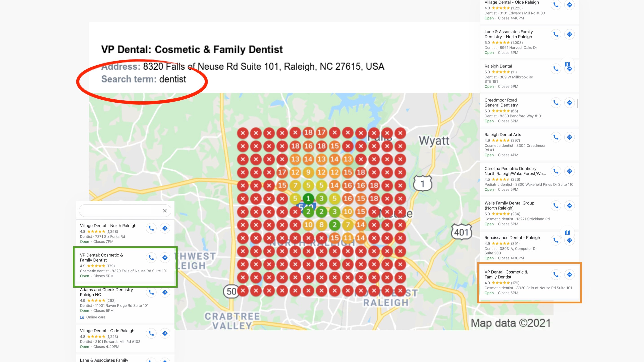Clear the search box with the X
This screenshot has height=362, width=644.
(x=165, y=210)
